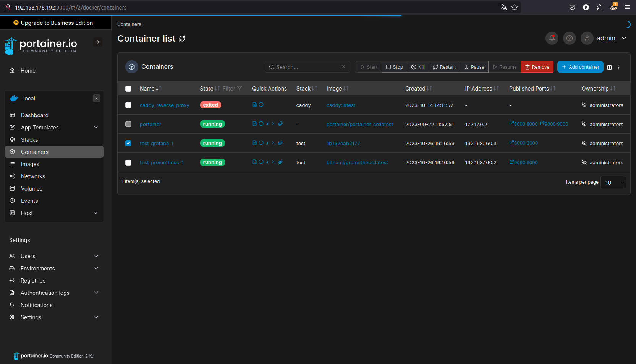Go to Images in the sidebar
The image size is (636, 364).
click(30, 164)
